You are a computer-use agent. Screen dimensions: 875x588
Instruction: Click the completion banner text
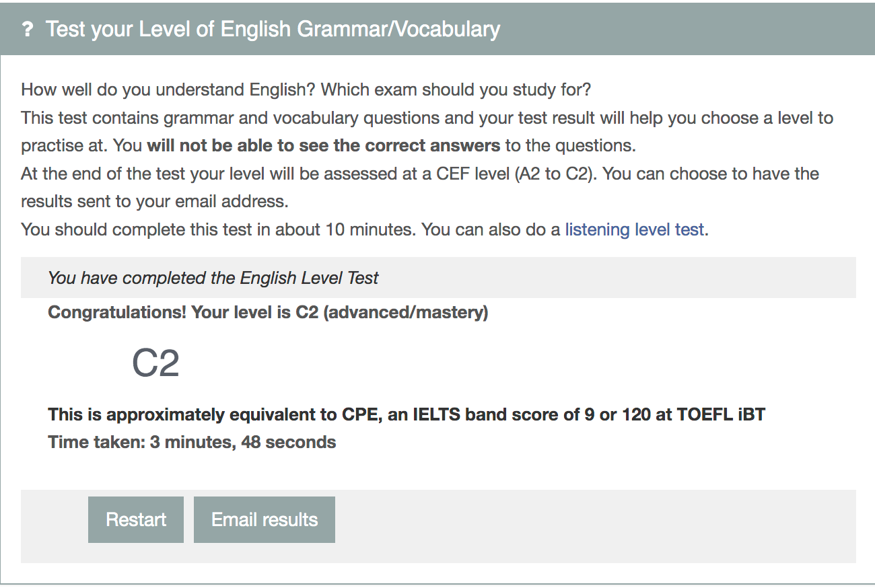213,277
